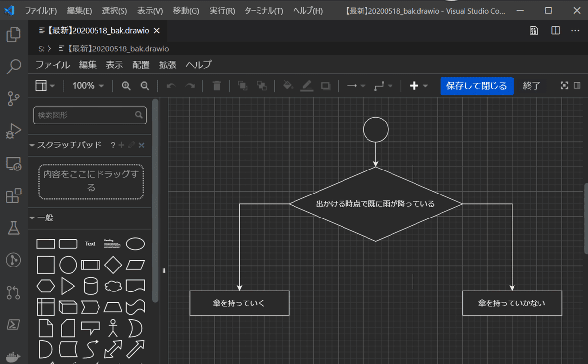Open the editor more actions ellipsis

[575, 30]
